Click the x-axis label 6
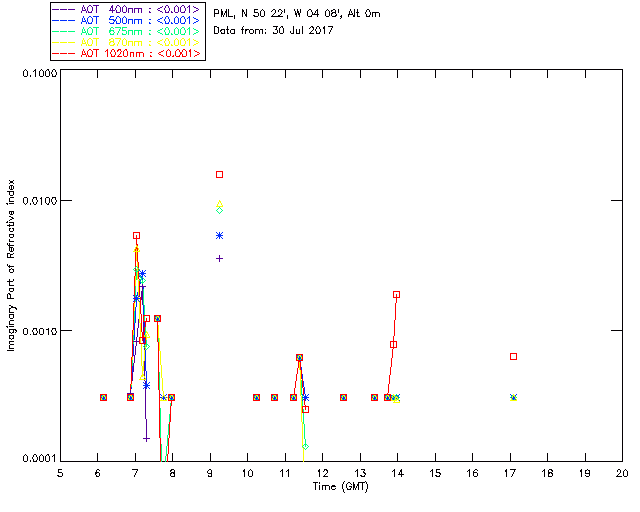640x512 pixels. [98, 473]
